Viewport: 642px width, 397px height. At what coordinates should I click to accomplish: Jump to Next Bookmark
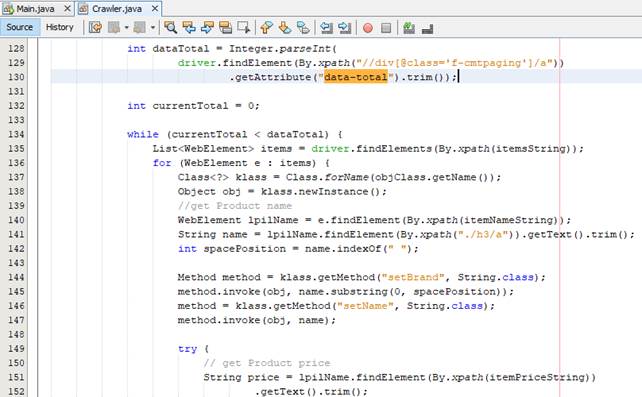(x=285, y=27)
